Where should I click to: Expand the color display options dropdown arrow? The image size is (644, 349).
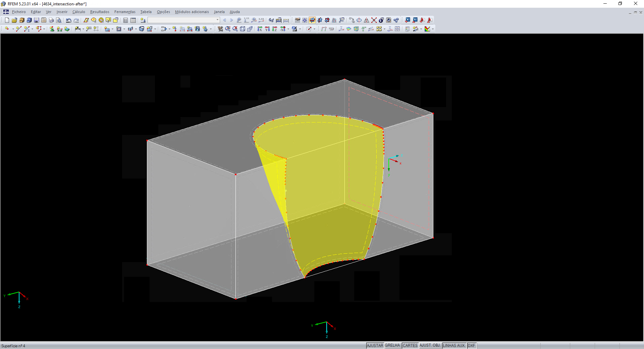pyautogui.click(x=433, y=29)
